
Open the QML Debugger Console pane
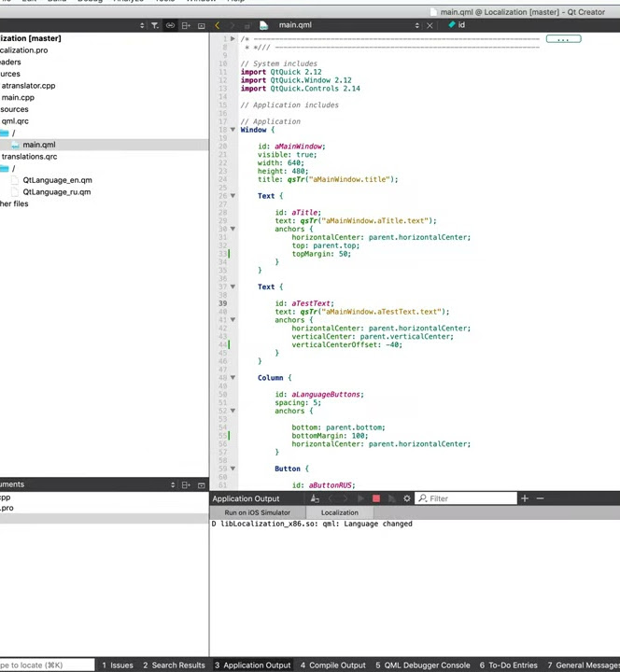click(423, 665)
